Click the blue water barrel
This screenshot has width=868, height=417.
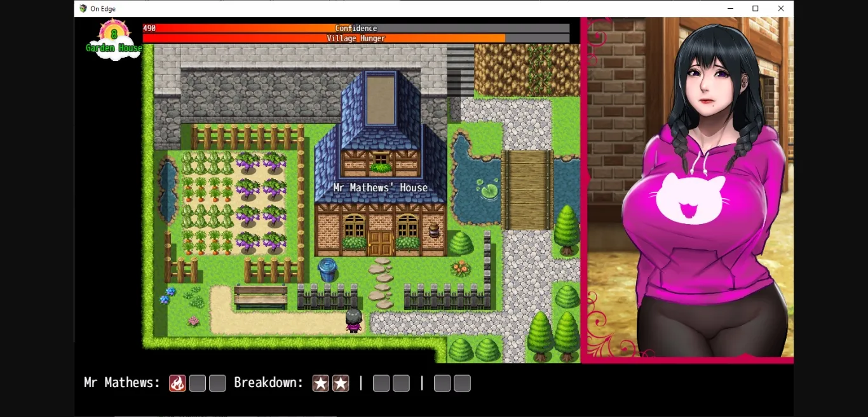327,269
